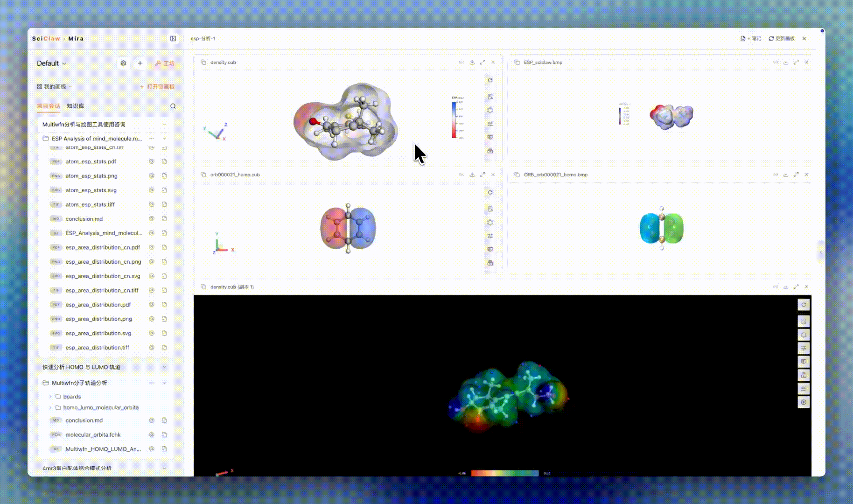
Task: Expand density.cub panel to fullscreen
Action: [x=482, y=63]
